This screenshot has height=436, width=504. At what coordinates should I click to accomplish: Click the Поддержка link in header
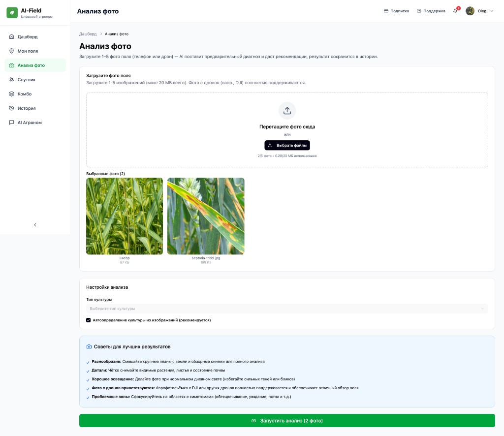431,11
